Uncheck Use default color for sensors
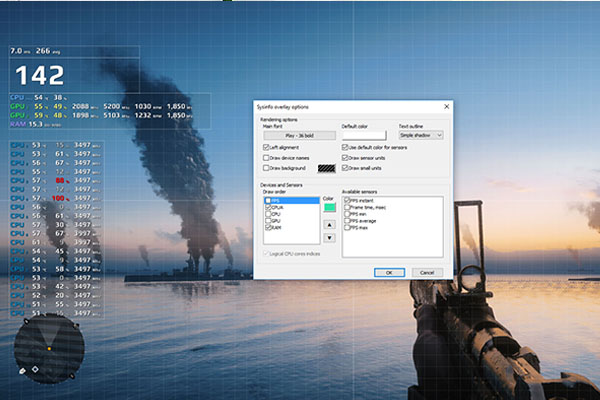Screen dimensions: 600x400 pos(346,147)
